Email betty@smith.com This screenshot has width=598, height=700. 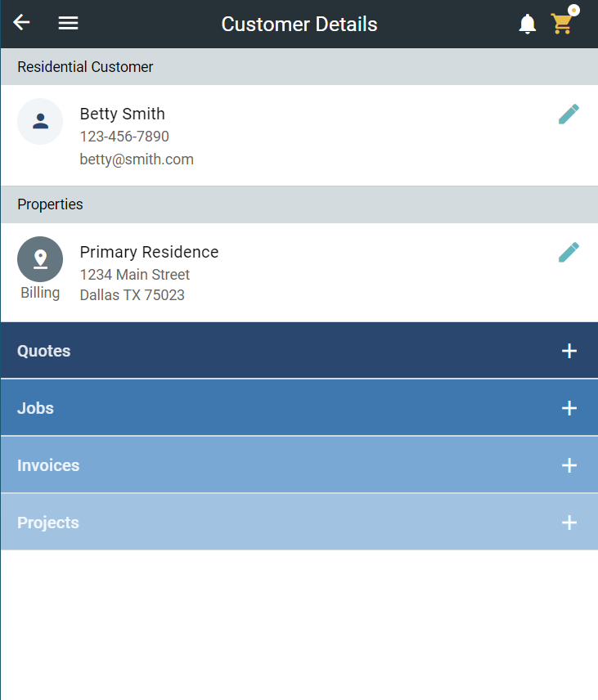pyautogui.click(x=137, y=159)
